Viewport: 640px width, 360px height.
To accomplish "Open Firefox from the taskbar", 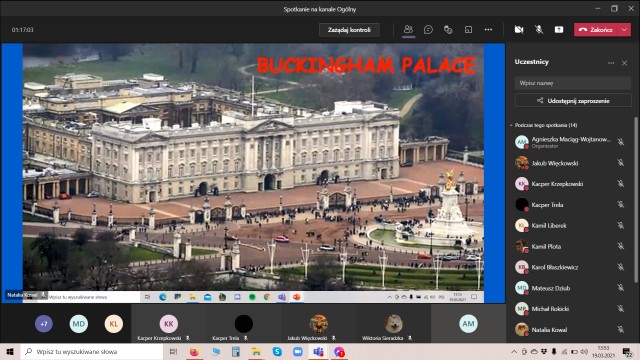I will click(194, 351).
